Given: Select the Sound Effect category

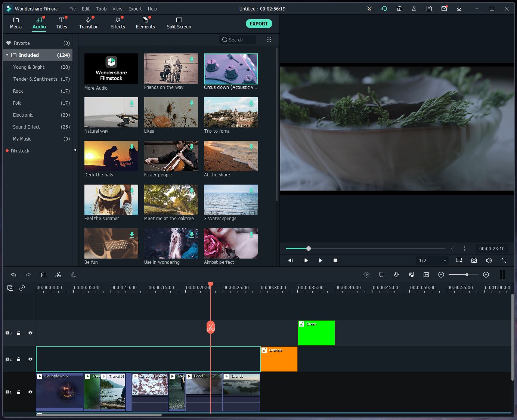Looking at the screenshot, I should 27,127.
